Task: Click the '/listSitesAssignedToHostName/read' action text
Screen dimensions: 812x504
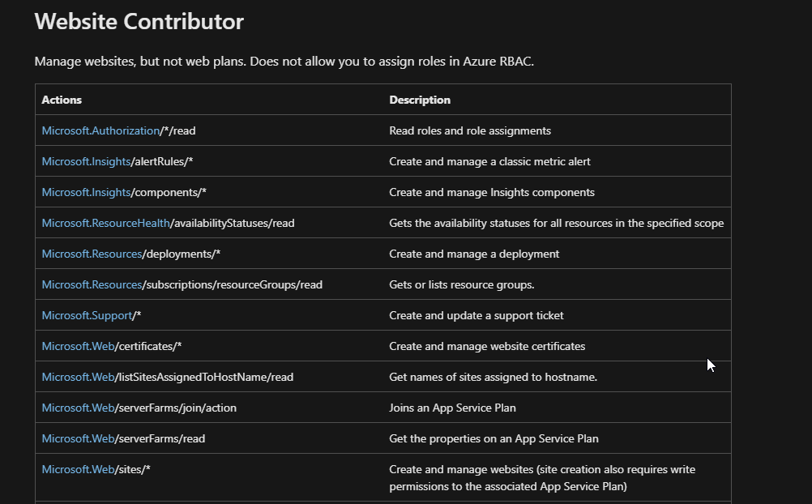Action: (x=204, y=377)
